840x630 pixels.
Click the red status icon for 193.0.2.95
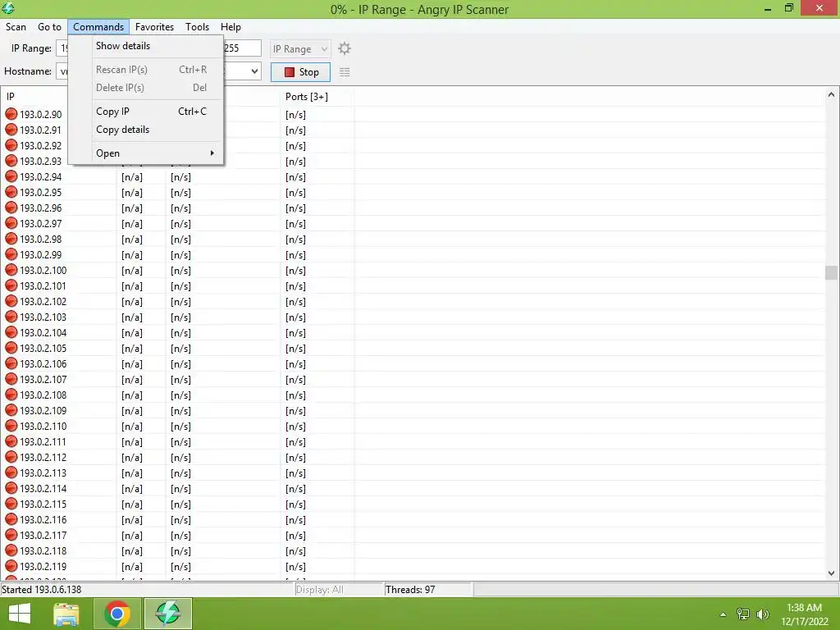tap(11, 192)
